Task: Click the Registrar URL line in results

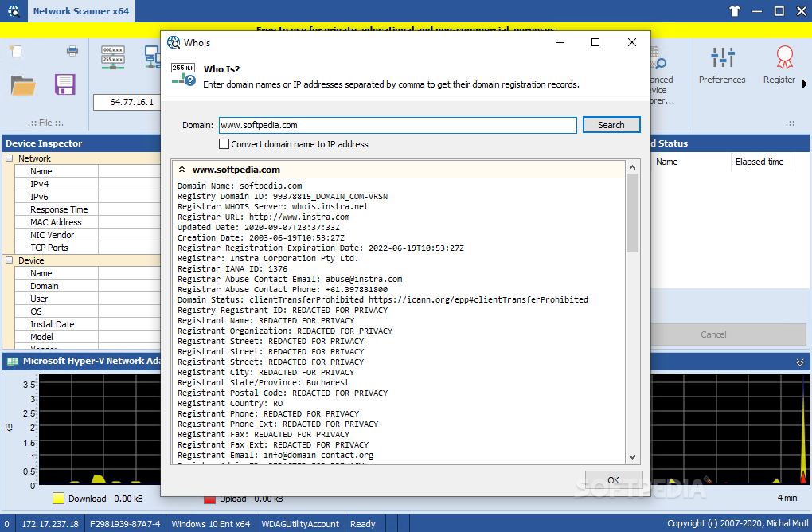Action: [264, 217]
